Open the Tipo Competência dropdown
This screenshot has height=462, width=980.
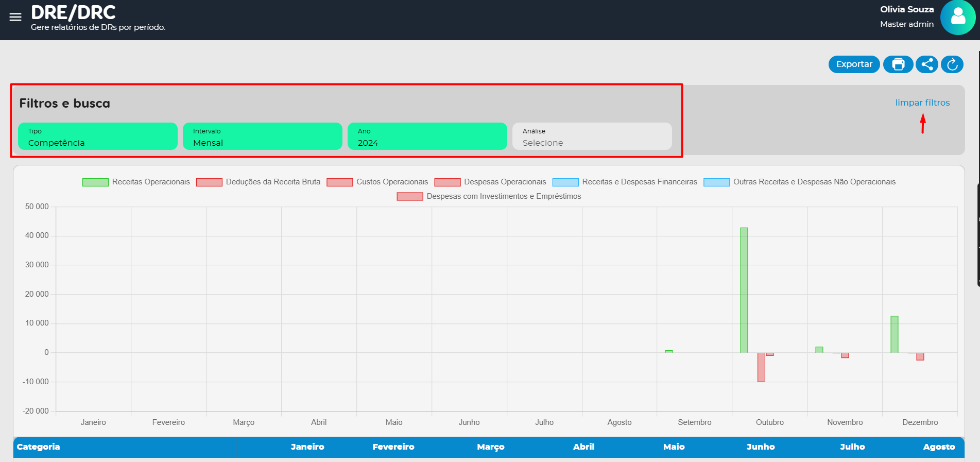98,136
